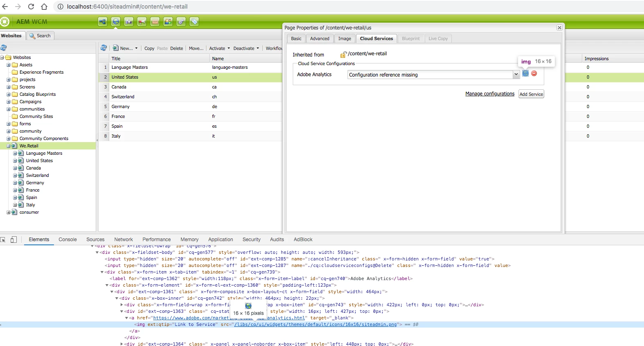
Task: Sort by the Impressions column header
Action: pyautogui.click(x=613, y=59)
